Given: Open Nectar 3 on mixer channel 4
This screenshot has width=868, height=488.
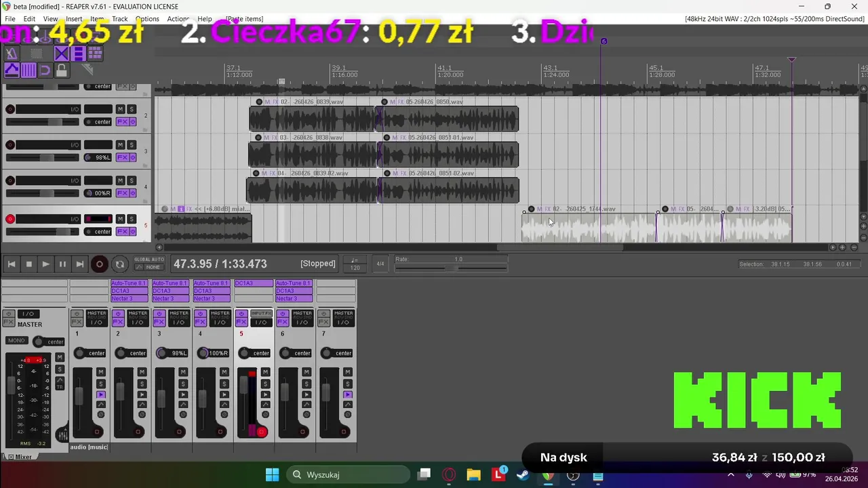Looking at the screenshot, I should point(212,298).
